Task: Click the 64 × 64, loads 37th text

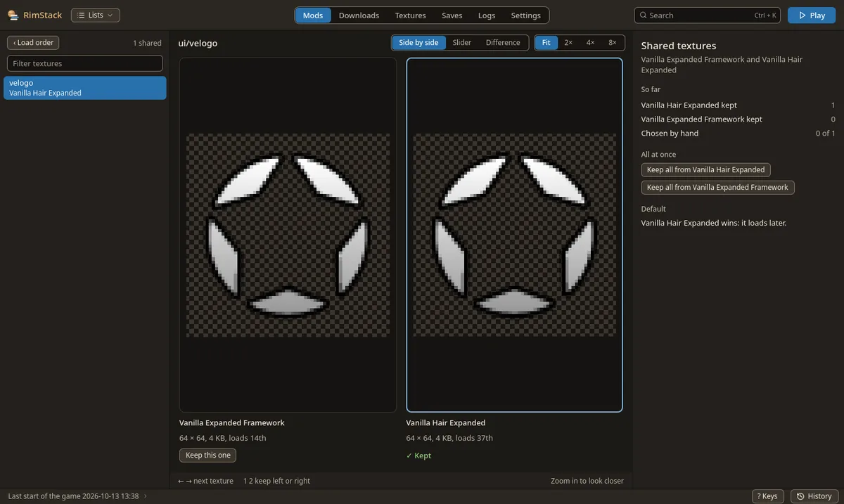Action: 449,438
